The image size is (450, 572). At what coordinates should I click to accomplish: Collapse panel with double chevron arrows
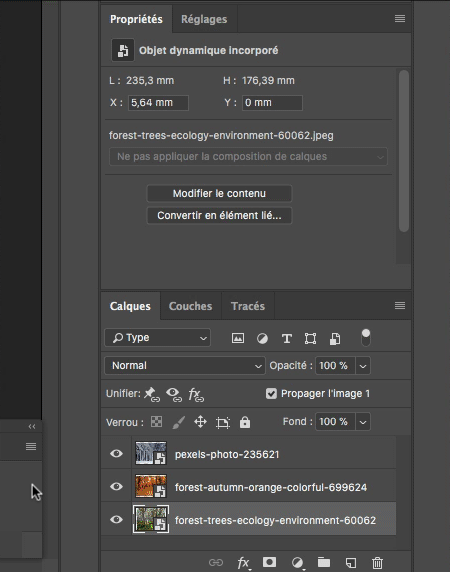32,426
